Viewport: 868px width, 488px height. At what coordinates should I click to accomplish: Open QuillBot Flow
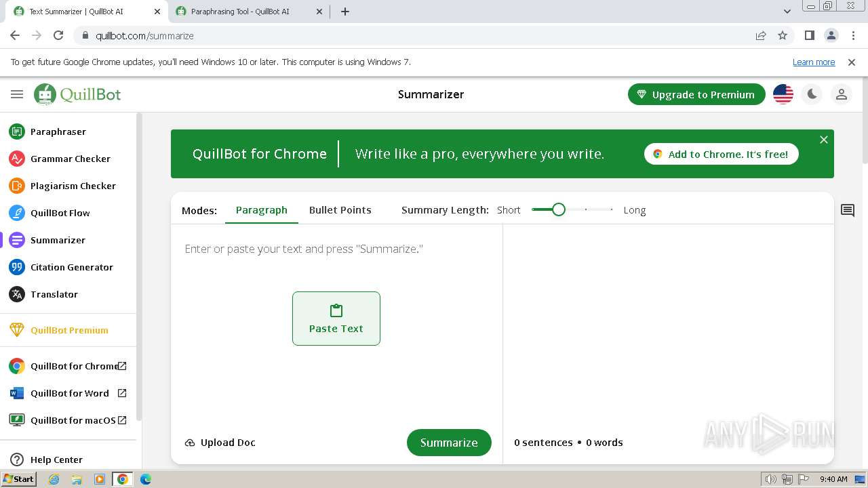click(x=68, y=213)
